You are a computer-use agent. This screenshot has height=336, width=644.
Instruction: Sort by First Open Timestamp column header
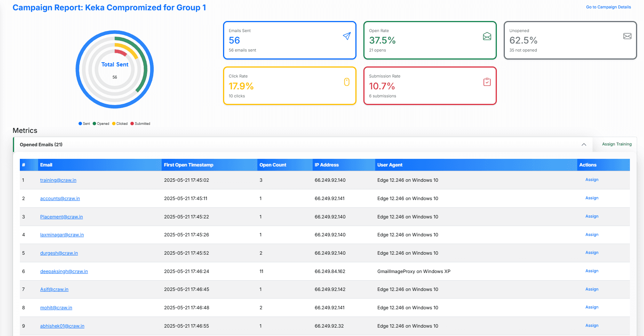(188, 165)
